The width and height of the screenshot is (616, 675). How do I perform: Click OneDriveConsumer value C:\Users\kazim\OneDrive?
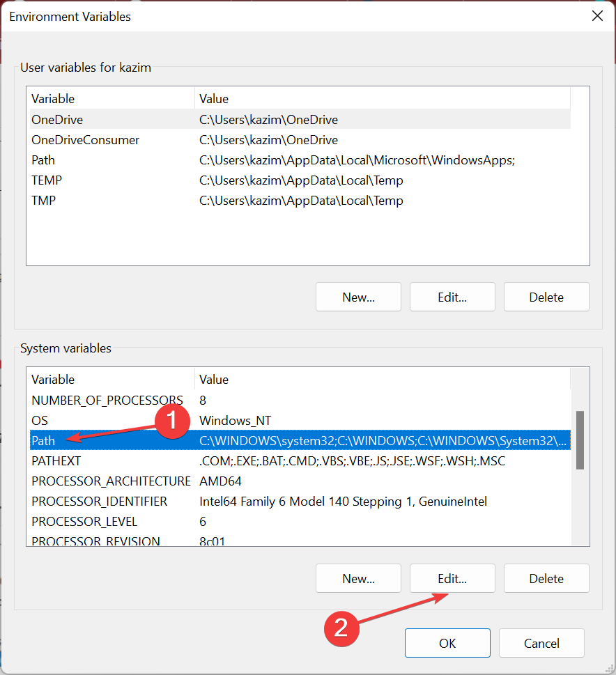pos(268,140)
